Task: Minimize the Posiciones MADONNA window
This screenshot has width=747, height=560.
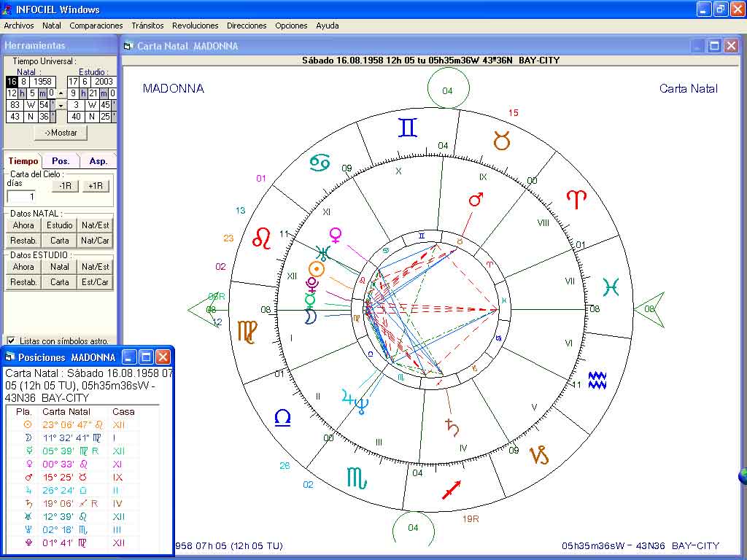Action: (129, 357)
